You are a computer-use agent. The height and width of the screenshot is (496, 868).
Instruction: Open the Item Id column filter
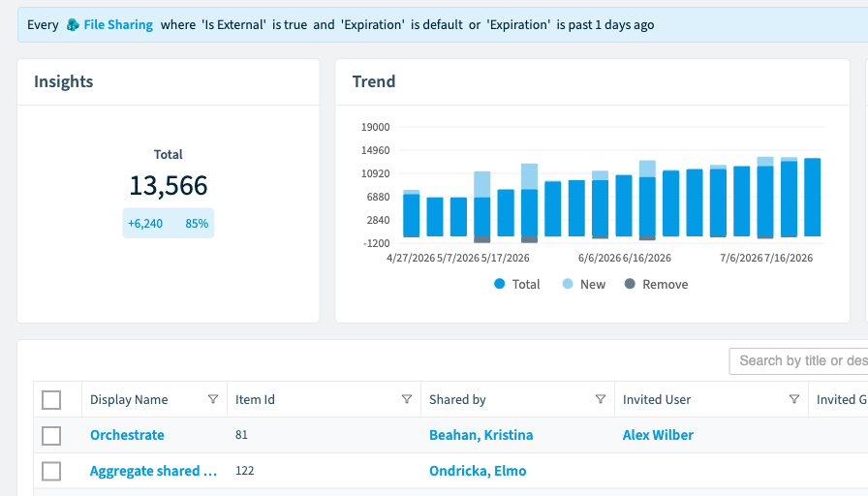(406, 399)
